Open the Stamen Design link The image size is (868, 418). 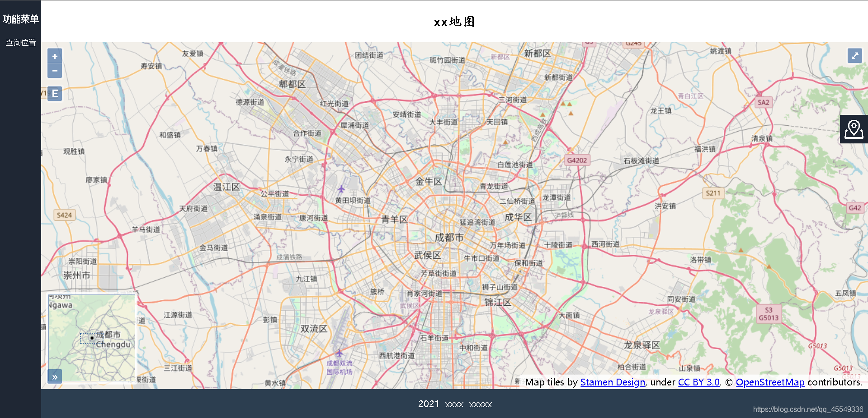(x=613, y=382)
